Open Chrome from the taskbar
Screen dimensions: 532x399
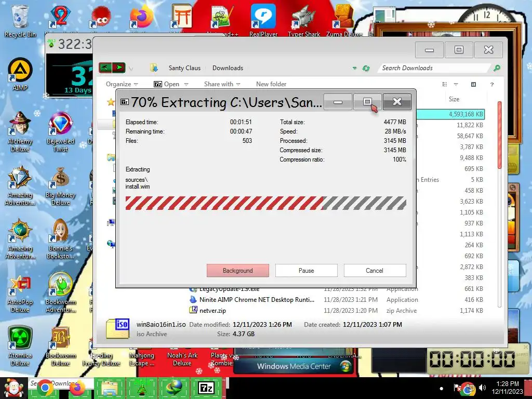[x=45, y=388]
